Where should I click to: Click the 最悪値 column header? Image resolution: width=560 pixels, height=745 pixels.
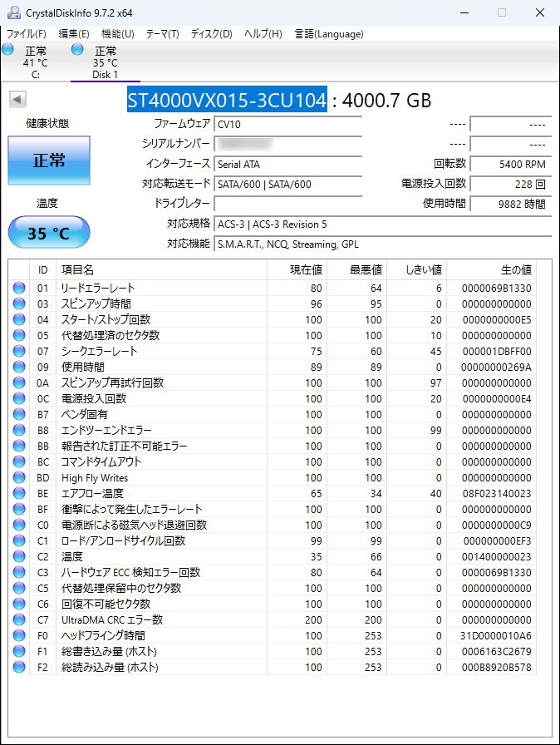point(357,270)
